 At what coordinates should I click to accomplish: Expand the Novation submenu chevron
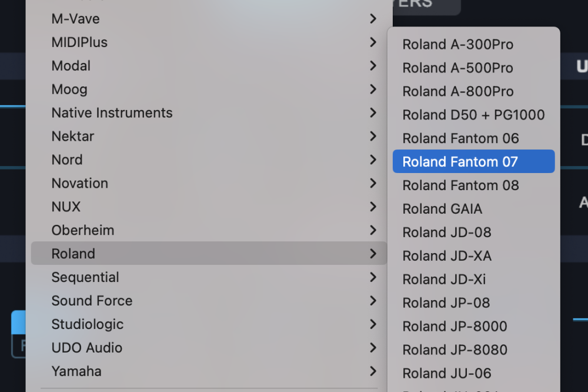coord(373,183)
